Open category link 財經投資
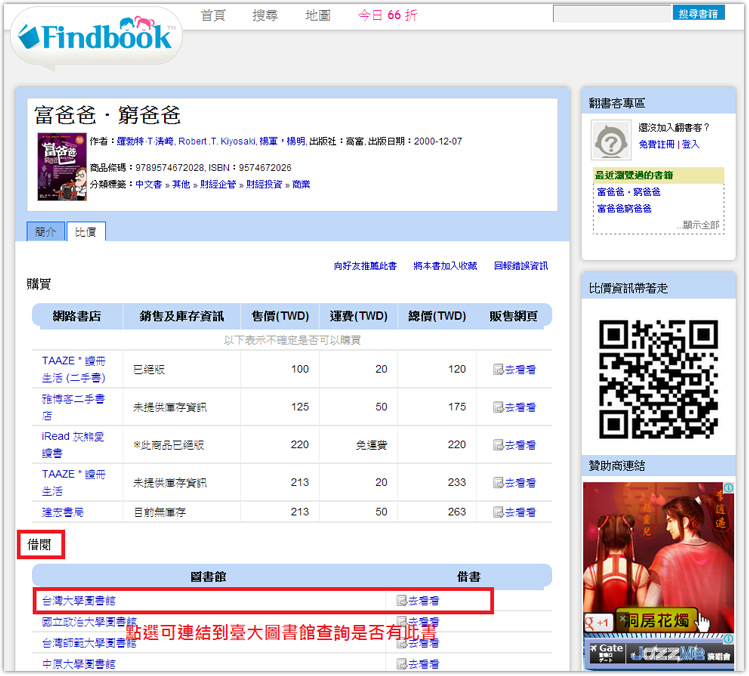The width and height of the screenshot is (749, 676). click(264, 184)
